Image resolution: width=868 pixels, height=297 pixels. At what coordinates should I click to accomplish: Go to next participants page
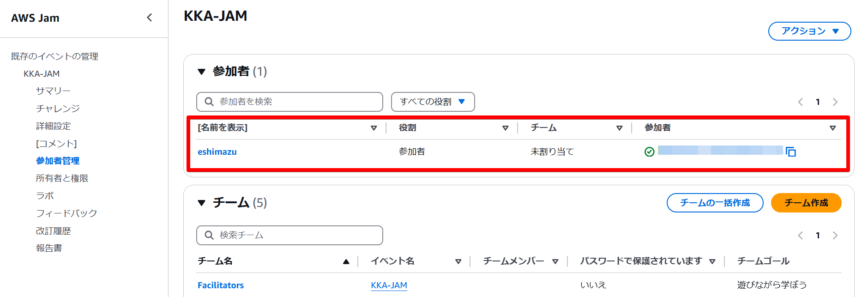(835, 102)
